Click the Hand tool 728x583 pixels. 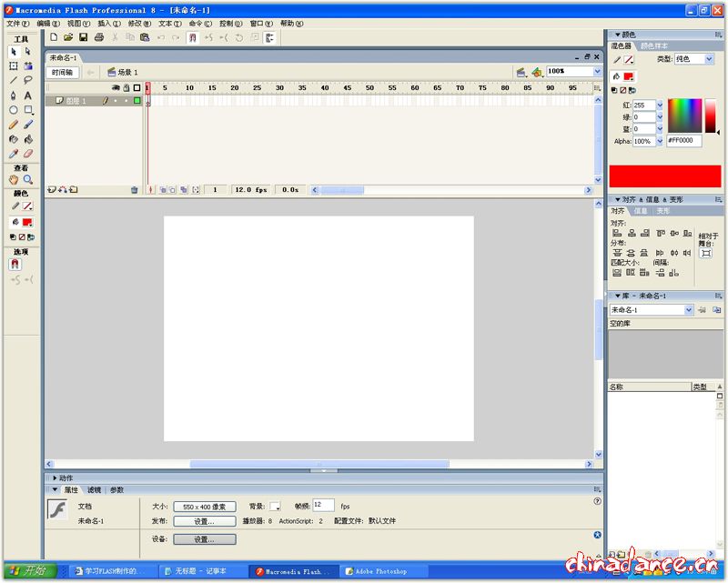(x=14, y=180)
